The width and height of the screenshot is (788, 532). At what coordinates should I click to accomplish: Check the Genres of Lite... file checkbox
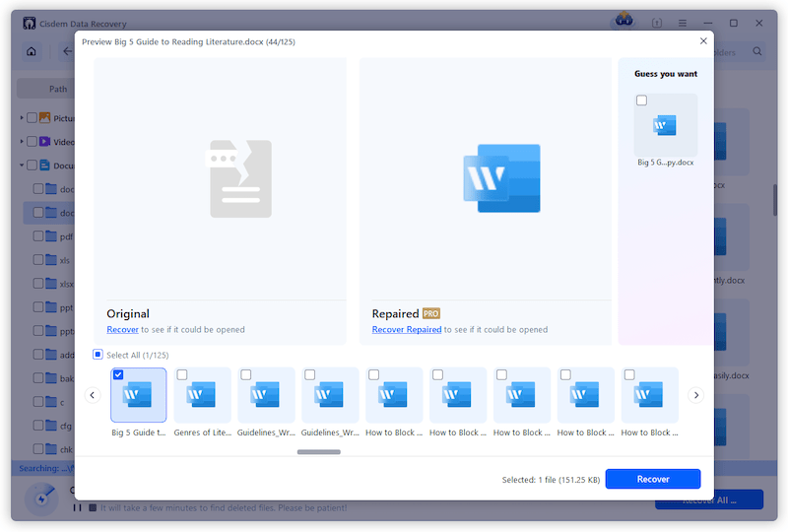182,374
